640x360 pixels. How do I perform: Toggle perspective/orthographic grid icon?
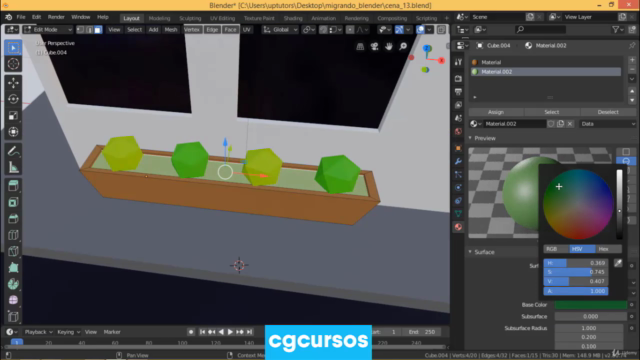click(360, 47)
